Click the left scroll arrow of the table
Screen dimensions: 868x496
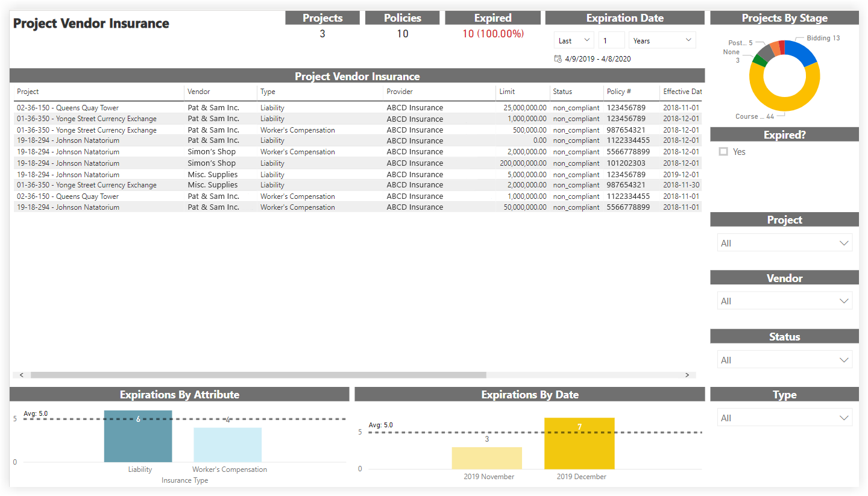click(21, 375)
